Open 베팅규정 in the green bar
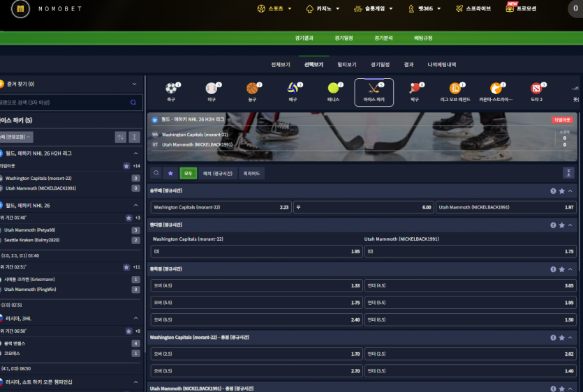The image size is (583, 392). [423, 38]
